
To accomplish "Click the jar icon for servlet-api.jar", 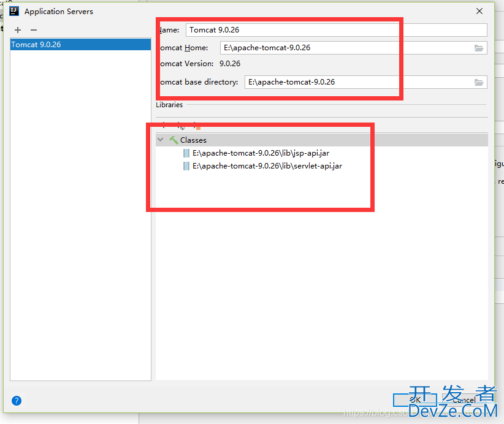I will point(186,166).
